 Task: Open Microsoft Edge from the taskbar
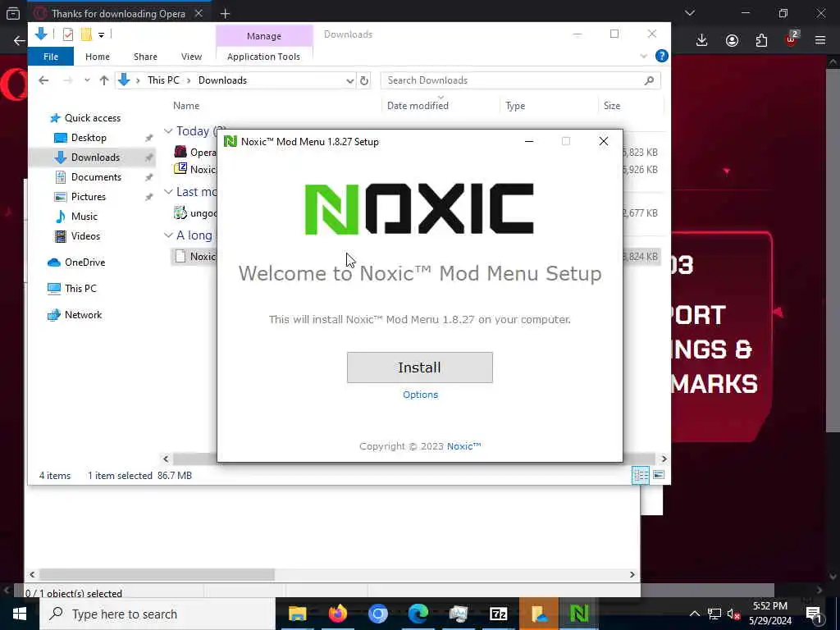click(418, 614)
